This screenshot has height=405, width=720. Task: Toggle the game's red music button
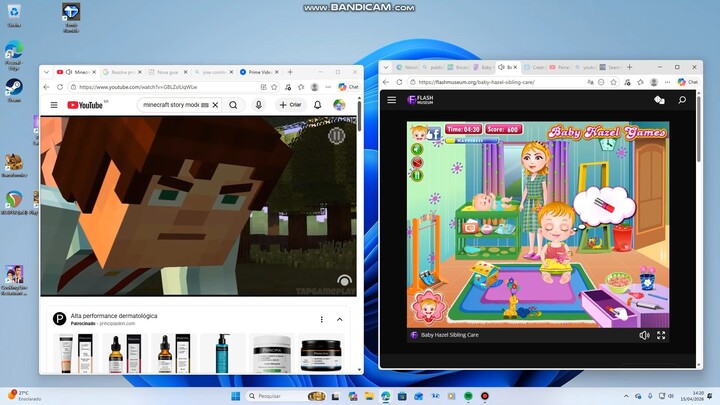click(x=417, y=162)
